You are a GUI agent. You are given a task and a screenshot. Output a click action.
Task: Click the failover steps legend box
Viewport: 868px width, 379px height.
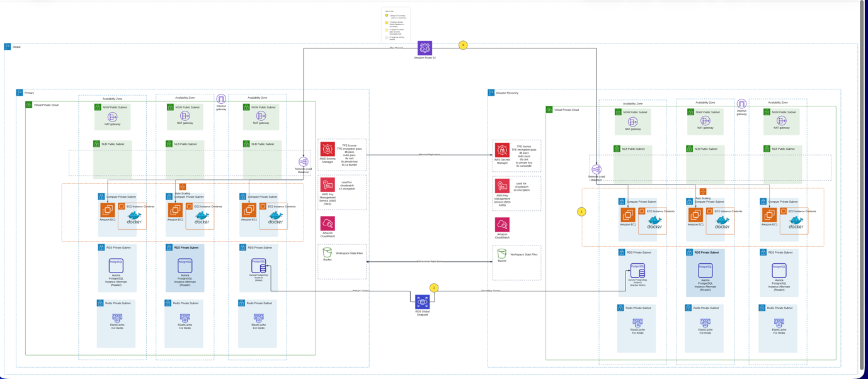coord(396,25)
